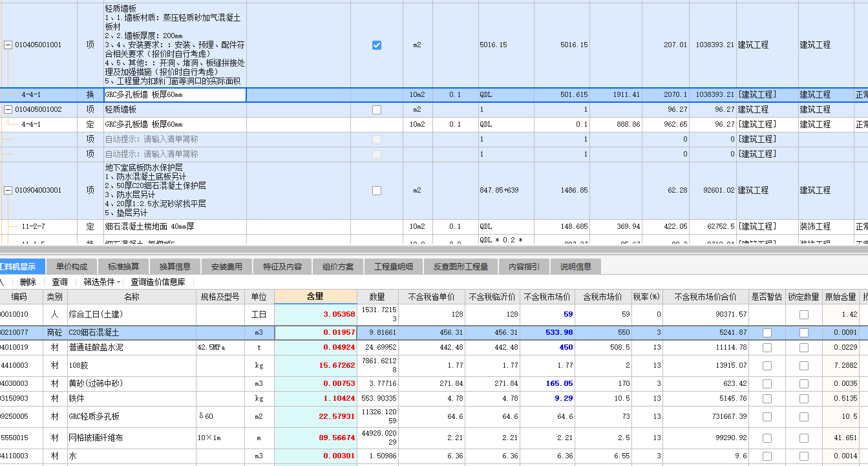Toggle 锁定数量 for 铁件
Screen dimensions: 868x466
click(x=803, y=399)
